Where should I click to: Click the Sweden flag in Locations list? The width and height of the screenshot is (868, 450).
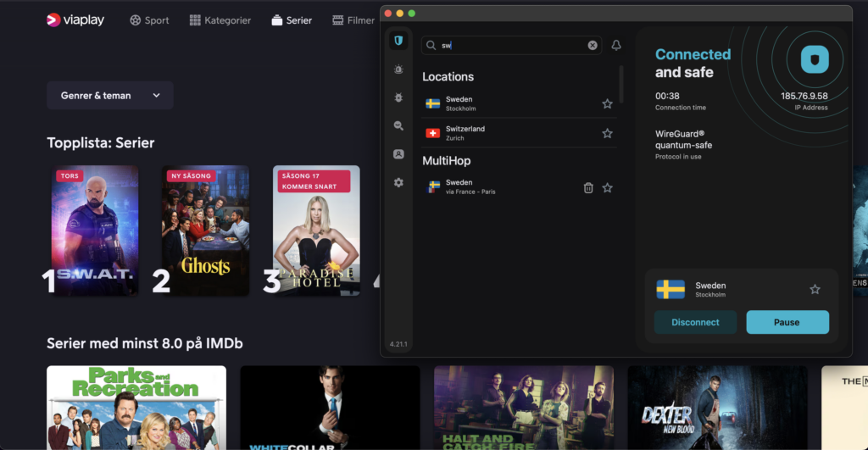pyautogui.click(x=433, y=103)
